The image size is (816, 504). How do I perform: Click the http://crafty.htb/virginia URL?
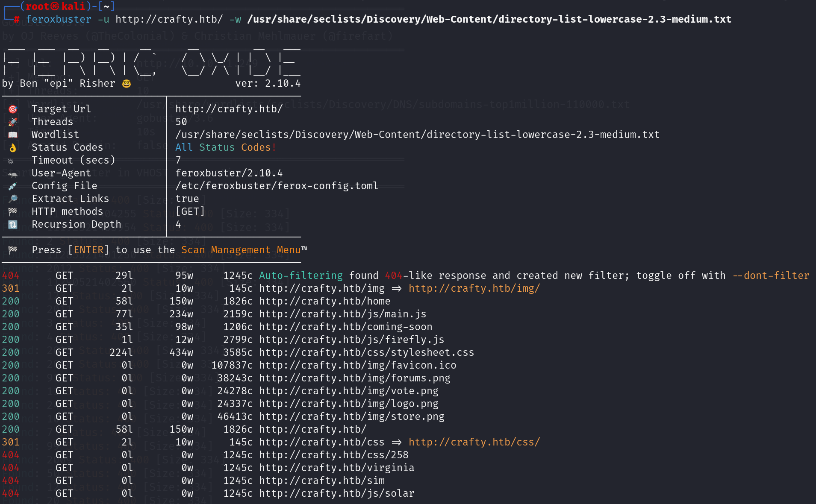(x=337, y=468)
